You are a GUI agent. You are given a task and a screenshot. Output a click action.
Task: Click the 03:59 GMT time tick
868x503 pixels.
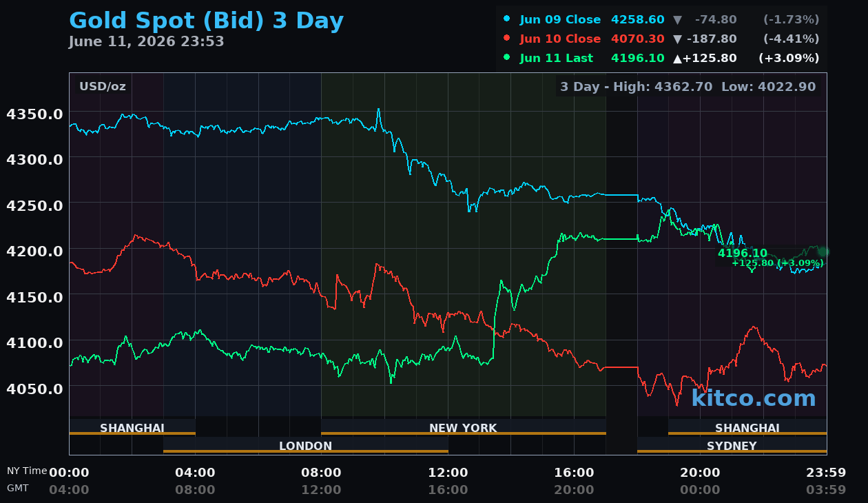coord(826,490)
